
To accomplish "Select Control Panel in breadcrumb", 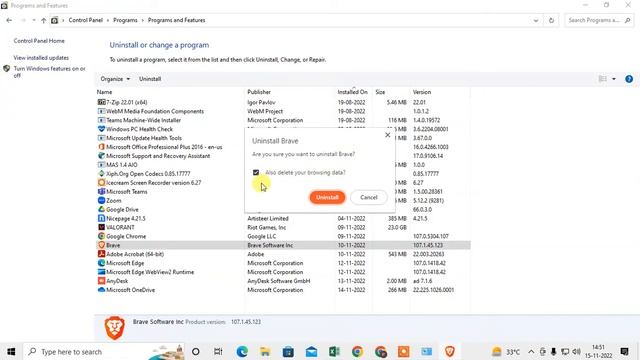I will click(x=85, y=20).
